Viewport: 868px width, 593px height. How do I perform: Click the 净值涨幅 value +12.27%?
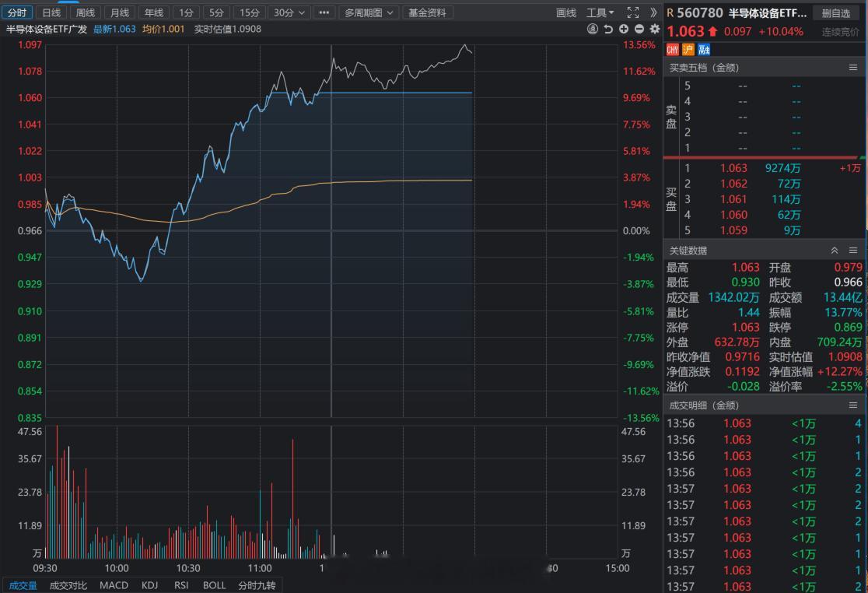tap(840, 371)
